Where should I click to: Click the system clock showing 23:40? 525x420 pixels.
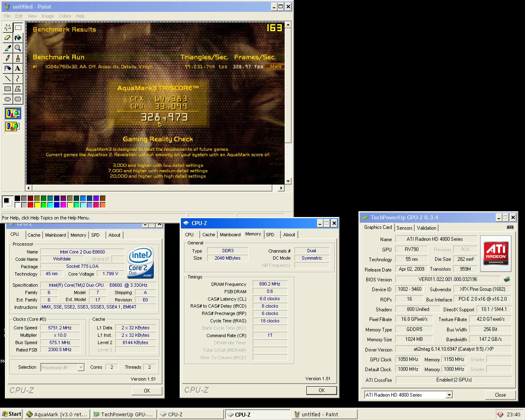(513, 414)
